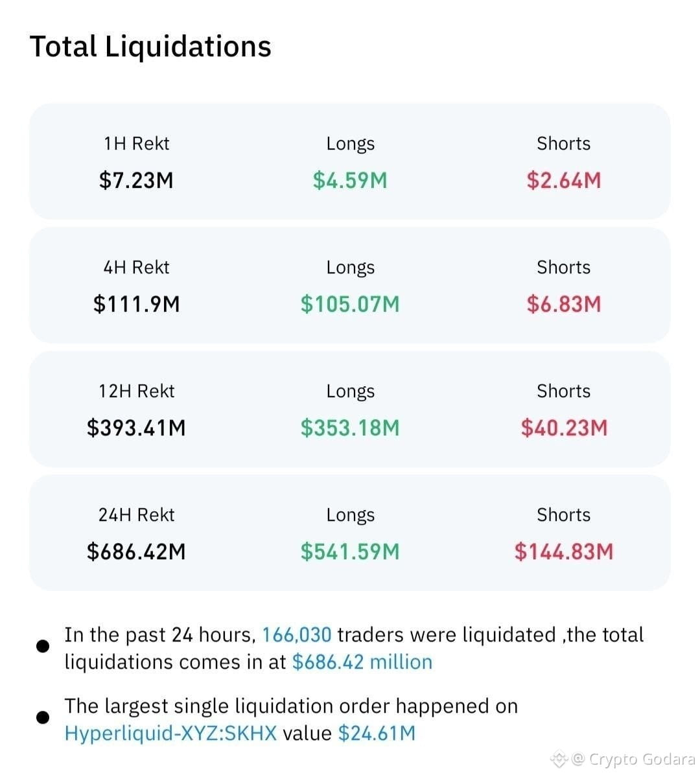This screenshot has width=700, height=775.
Task: Open the 166,030 traders link
Action: pyautogui.click(x=297, y=634)
